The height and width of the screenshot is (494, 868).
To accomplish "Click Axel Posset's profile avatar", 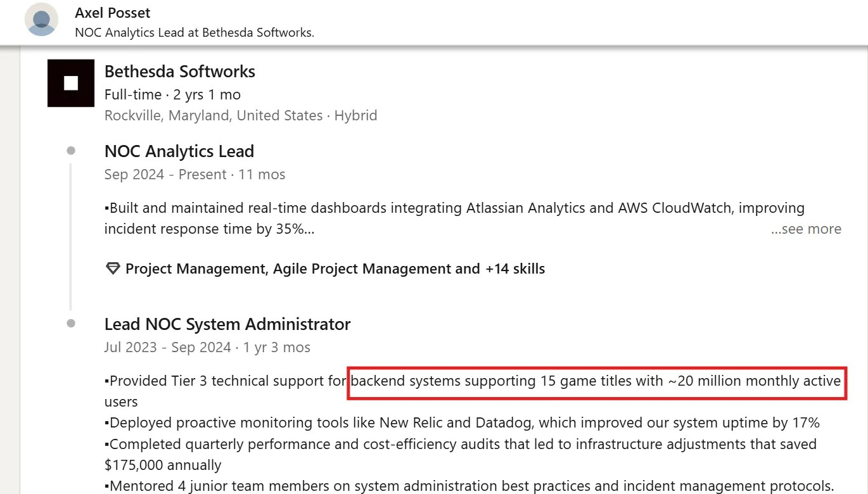I will 42,20.
